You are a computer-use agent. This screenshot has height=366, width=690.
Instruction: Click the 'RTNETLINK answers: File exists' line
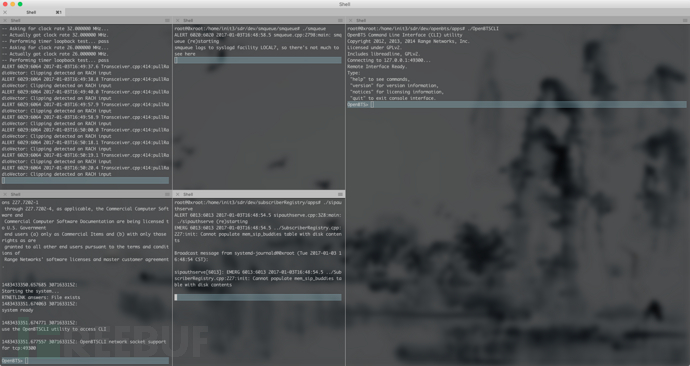point(41,297)
